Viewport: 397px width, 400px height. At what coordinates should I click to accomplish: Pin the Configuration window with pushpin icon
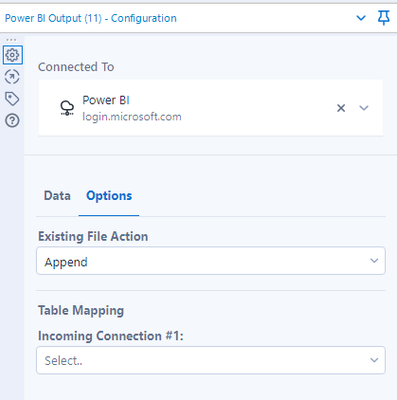[x=384, y=18]
